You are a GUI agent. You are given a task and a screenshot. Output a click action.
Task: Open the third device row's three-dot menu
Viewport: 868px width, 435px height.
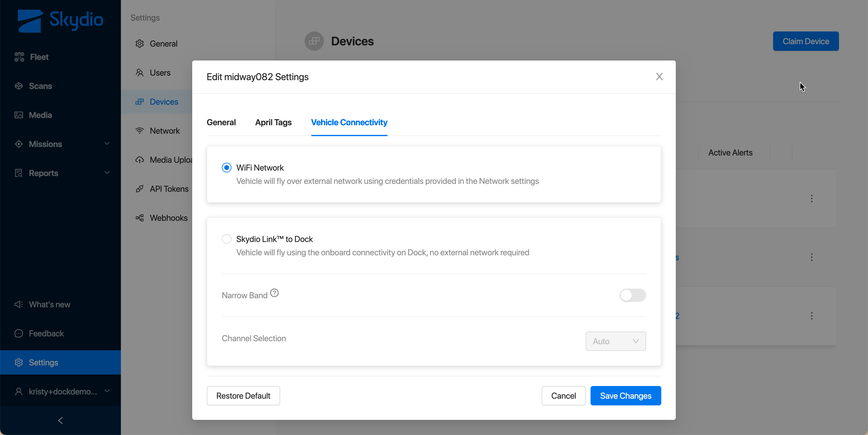click(812, 316)
